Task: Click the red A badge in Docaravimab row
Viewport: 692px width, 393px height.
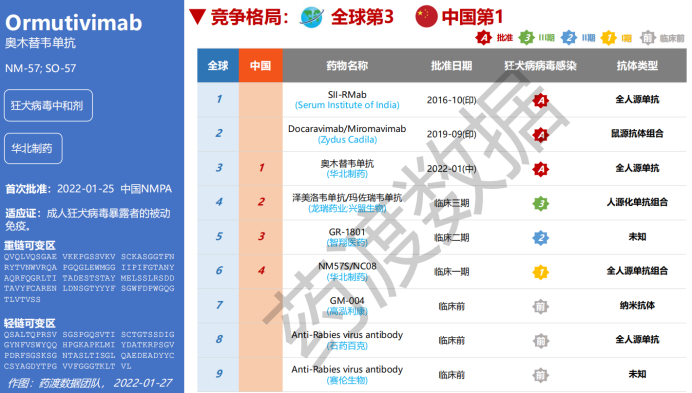Action: pyautogui.click(x=541, y=134)
